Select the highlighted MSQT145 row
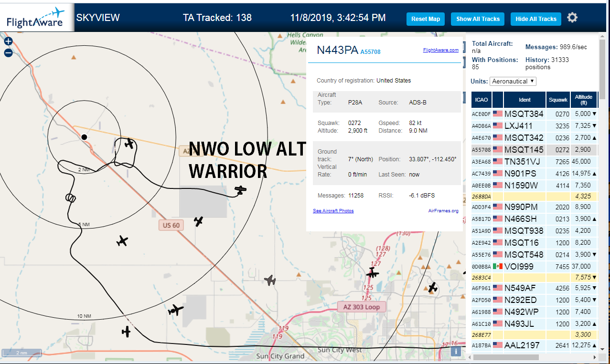The height and width of the screenshot is (364, 610). tap(534, 149)
